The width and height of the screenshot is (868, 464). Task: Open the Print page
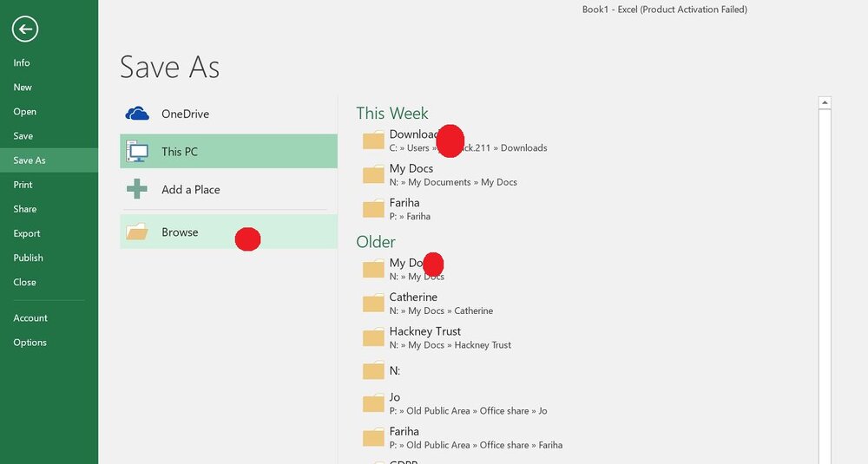point(49,185)
